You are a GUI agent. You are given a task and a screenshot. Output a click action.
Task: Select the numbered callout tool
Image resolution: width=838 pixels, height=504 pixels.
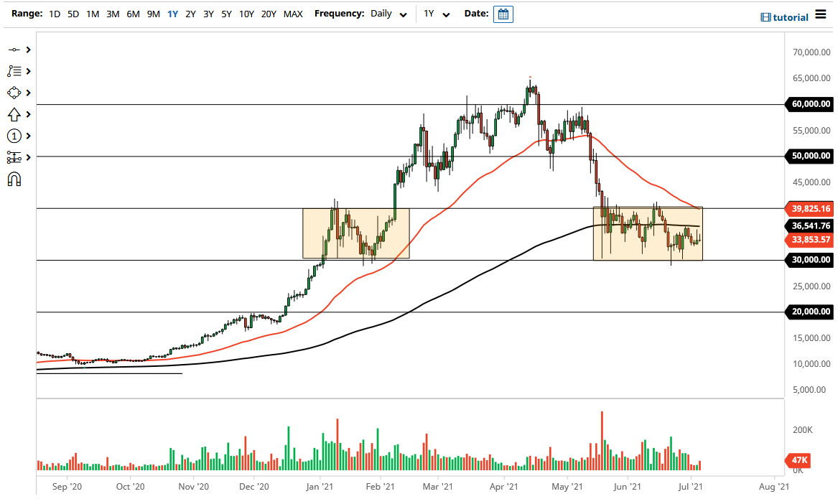[14, 136]
